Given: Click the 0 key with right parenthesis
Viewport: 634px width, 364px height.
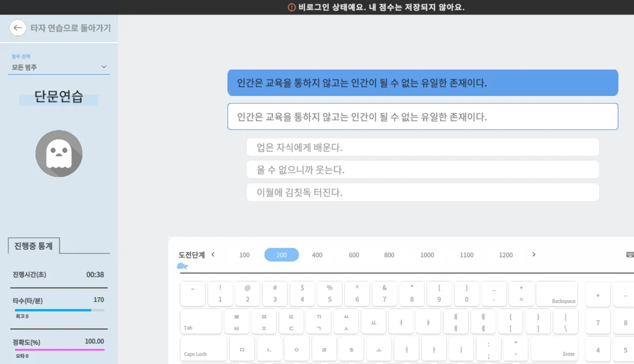Looking at the screenshot, I should (467, 294).
